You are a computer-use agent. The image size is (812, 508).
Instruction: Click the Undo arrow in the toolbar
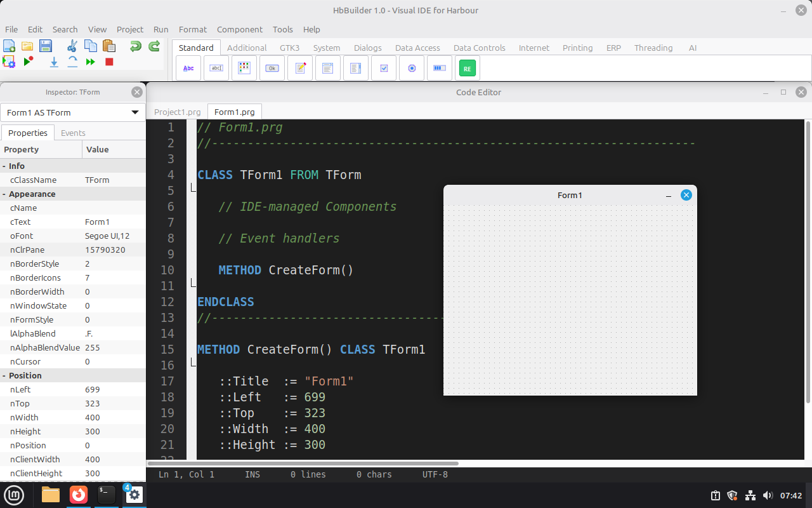[x=134, y=46]
